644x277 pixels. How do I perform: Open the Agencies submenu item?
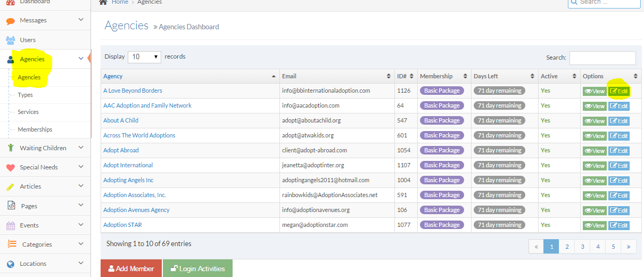[x=29, y=78]
